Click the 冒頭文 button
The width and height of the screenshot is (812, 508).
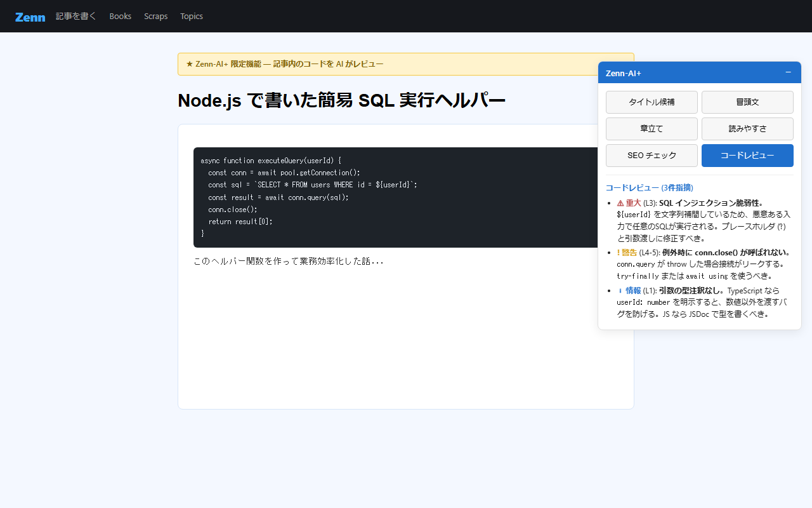tap(747, 102)
